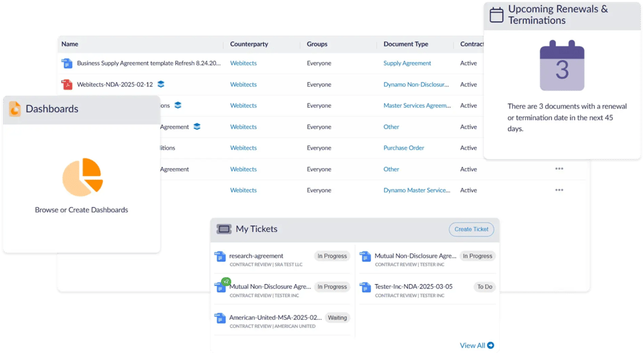
Task: Sort by the Counterparty column header
Action: click(249, 45)
